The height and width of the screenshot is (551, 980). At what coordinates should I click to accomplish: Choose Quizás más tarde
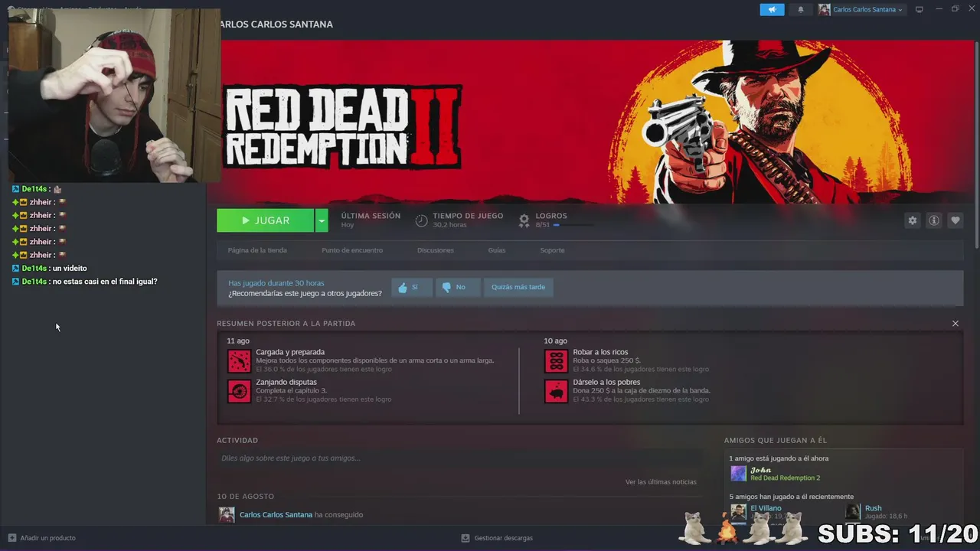tap(518, 287)
